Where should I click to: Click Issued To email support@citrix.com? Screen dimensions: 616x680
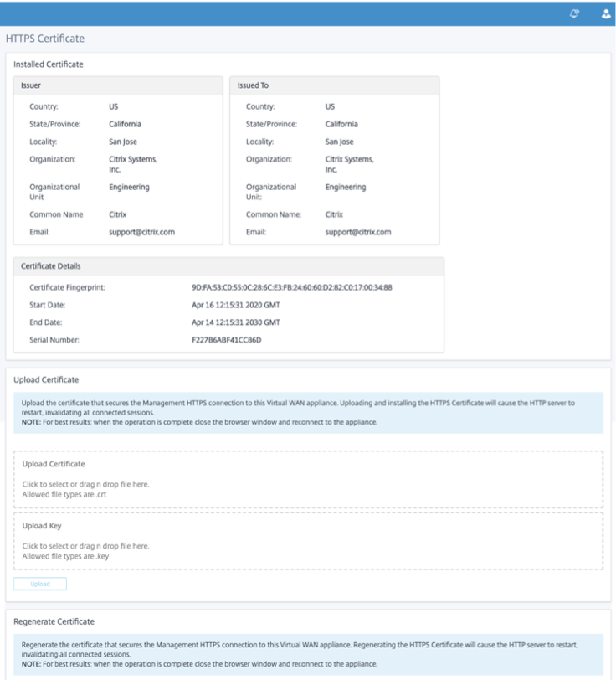coord(358,232)
